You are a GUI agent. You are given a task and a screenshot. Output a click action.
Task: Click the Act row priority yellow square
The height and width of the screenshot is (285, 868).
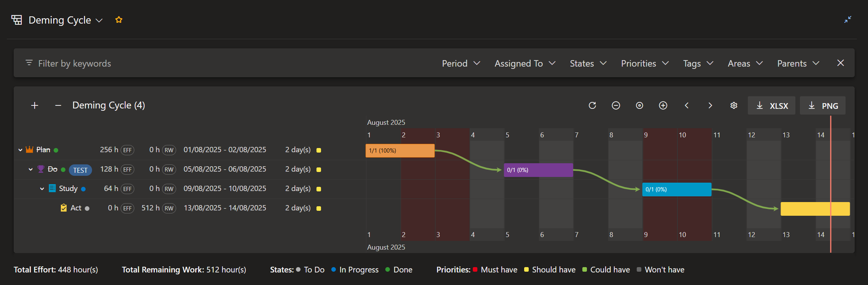pyautogui.click(x=319, y=209)
